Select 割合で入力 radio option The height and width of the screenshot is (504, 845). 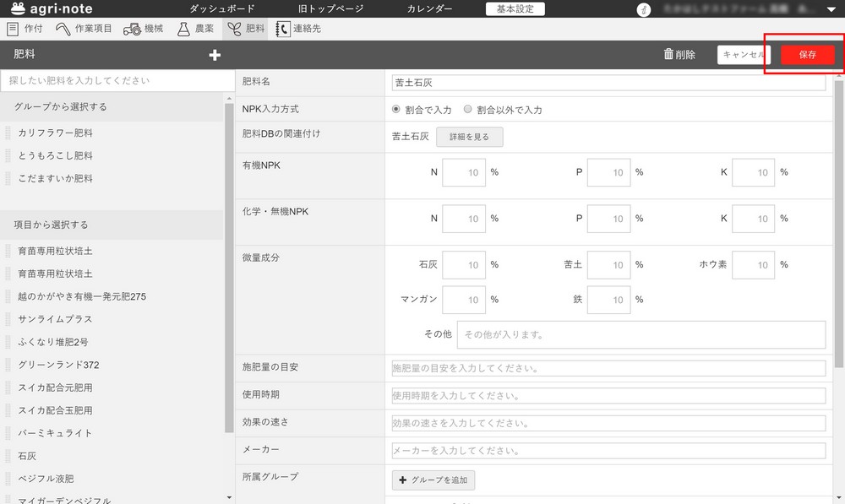(x=396, y=110)
